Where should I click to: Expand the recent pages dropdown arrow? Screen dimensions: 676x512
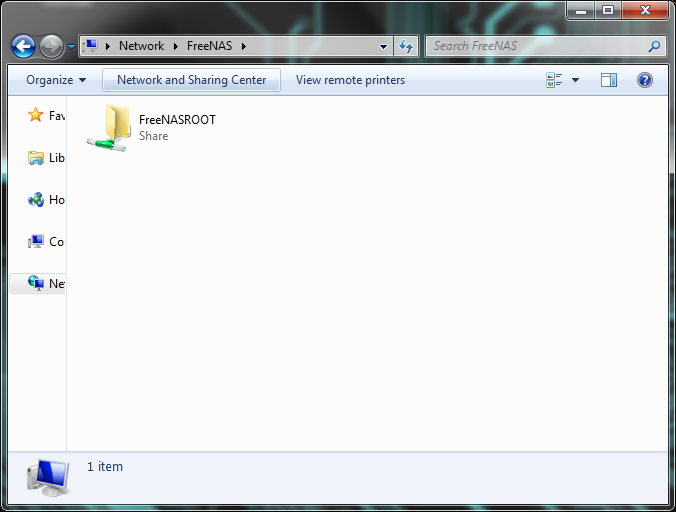[71, 47]
